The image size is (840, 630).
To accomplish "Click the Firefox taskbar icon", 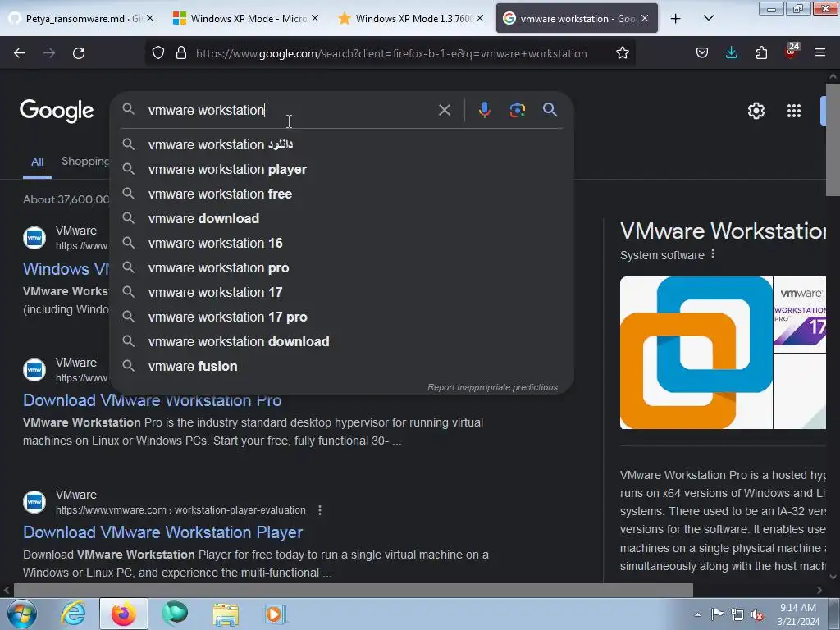I will pyautogui.click(x=124, y=614).
